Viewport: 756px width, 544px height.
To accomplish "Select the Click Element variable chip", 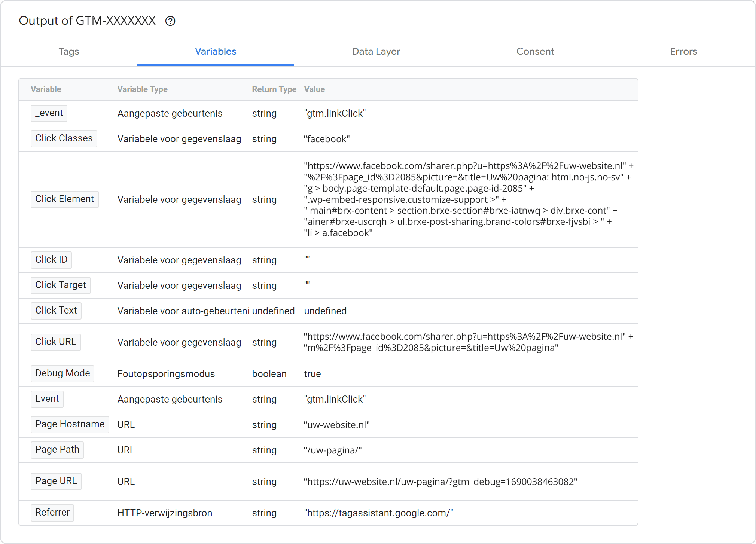I will pyautogui.click(x=64, y=199).
